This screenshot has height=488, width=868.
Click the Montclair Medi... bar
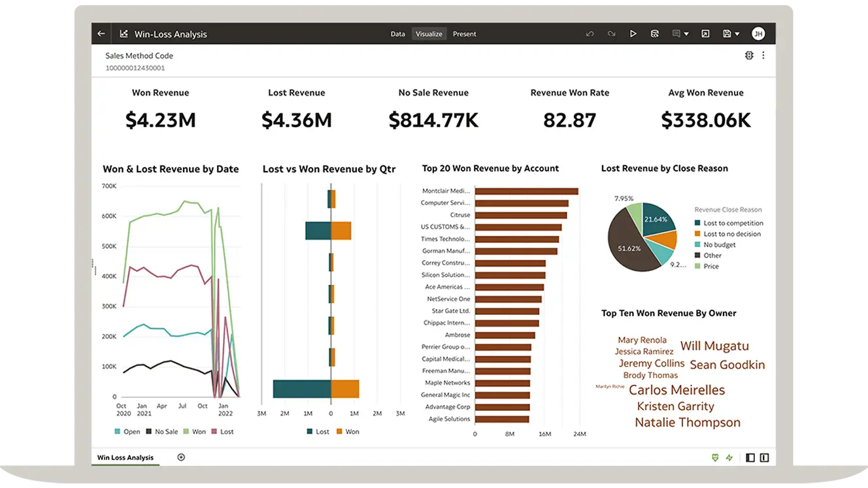click(526, 191)
